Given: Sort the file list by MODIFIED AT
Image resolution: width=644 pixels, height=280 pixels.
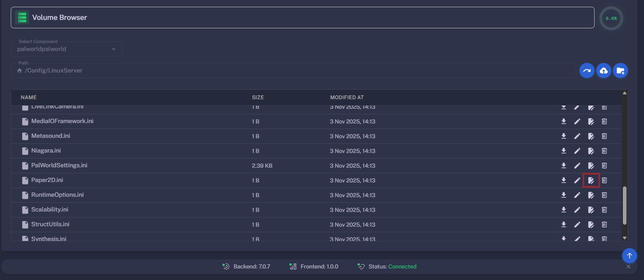Looking at the screenshot, I should [347, 97].
